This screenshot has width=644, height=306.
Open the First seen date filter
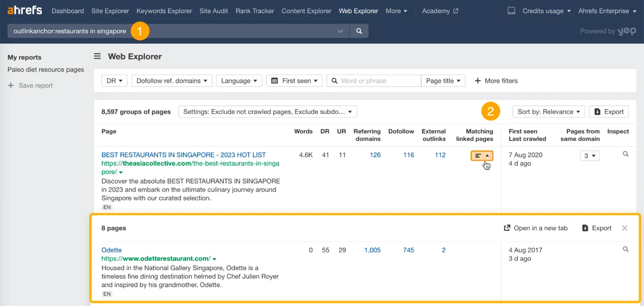[x=295, y=81]
